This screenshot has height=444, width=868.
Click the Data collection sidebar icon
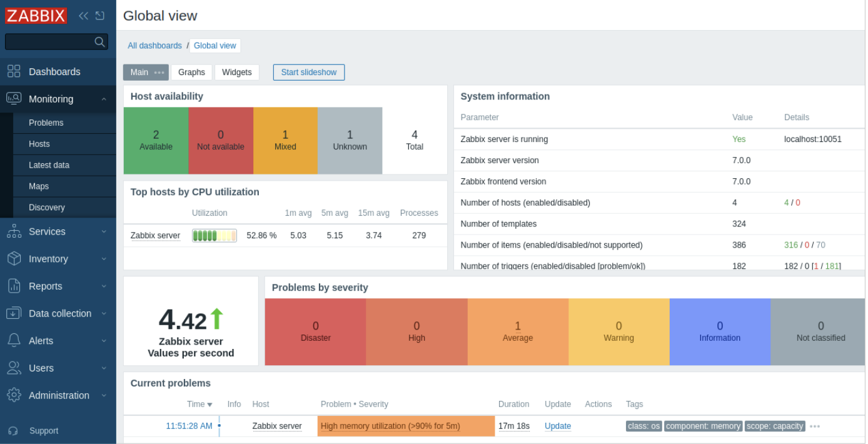tap(14, 313)
